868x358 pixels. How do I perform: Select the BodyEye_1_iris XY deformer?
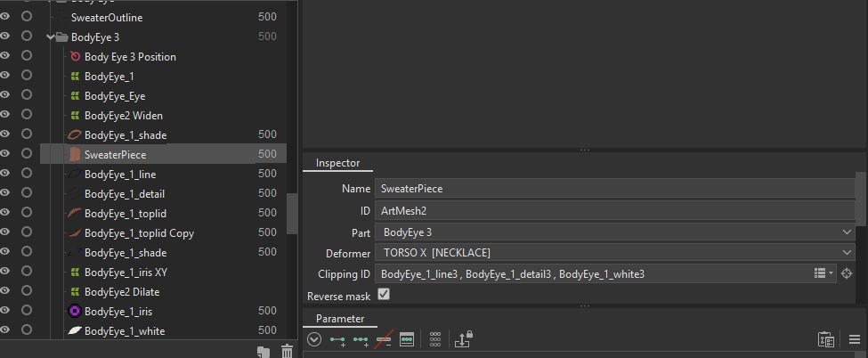(164, 273)
